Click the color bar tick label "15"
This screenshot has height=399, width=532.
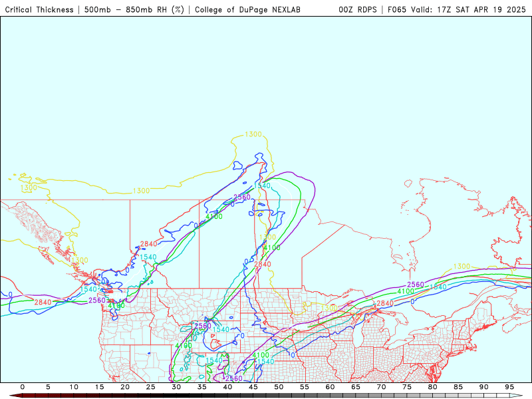pos(99,387)
